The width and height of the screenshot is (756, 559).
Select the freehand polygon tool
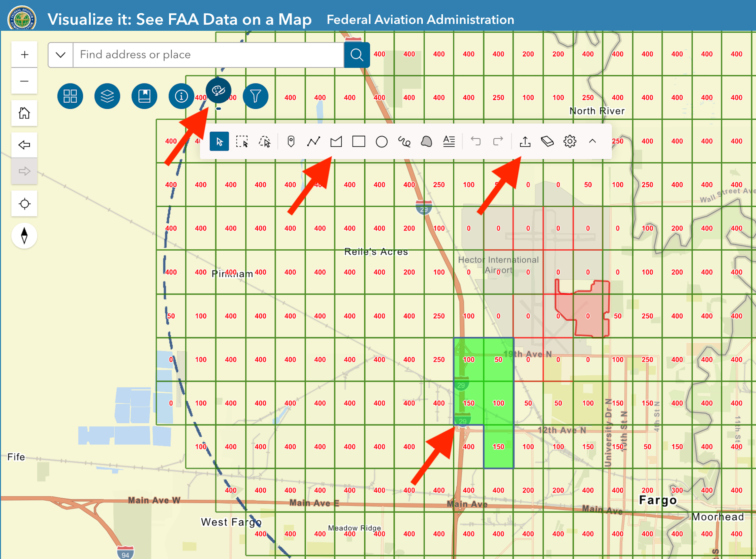[x=427, y=141]
